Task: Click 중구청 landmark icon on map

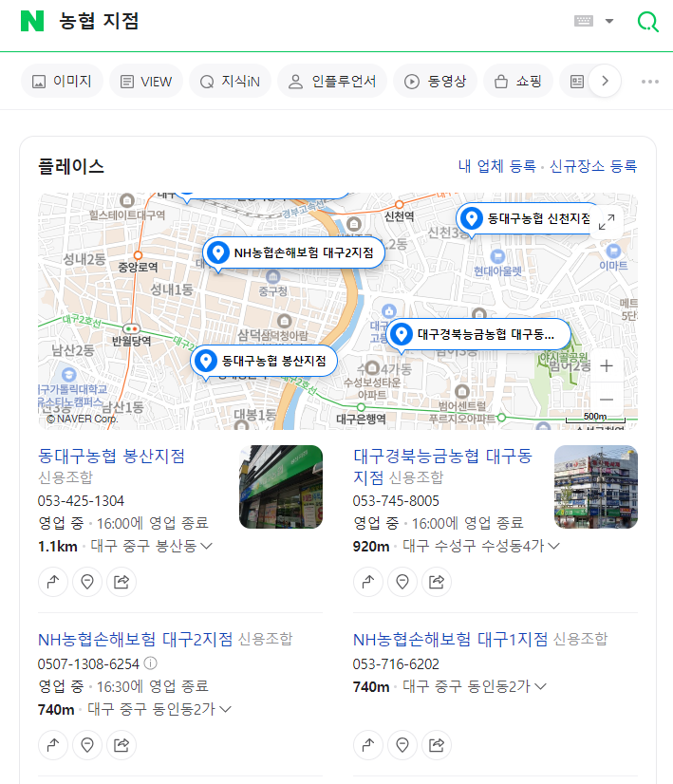Action: coord(273,276)
